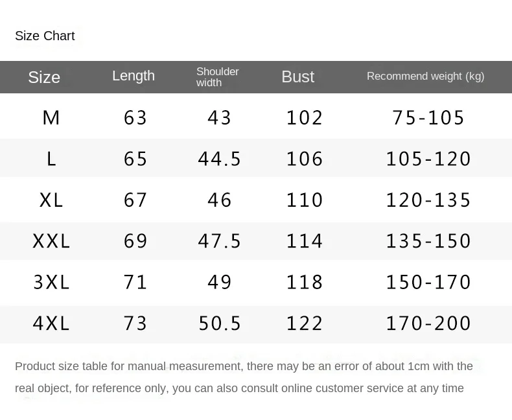
Task: Click the 75-105 weight range cell
Action: 428,117
